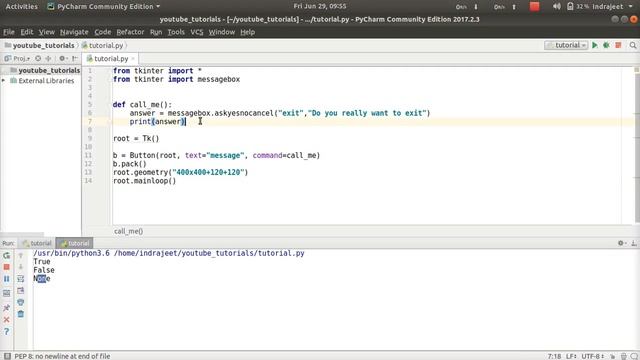Click call_me() breadcrumb below editor
Image resolution: width=640 pixels, height=360 pixels.
(129, 231)
